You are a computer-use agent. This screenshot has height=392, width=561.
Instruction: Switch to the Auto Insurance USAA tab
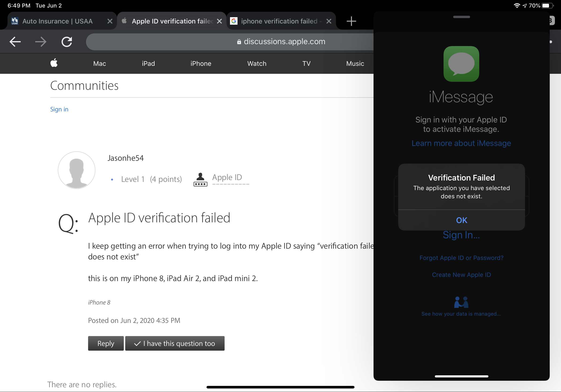coord(57,21)
